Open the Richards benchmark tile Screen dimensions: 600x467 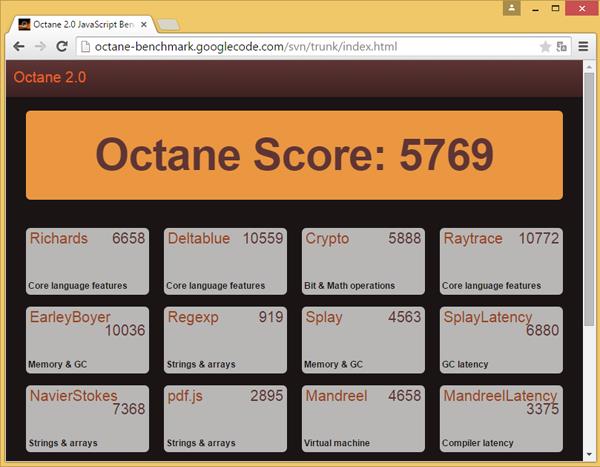[x=87, y=261]
